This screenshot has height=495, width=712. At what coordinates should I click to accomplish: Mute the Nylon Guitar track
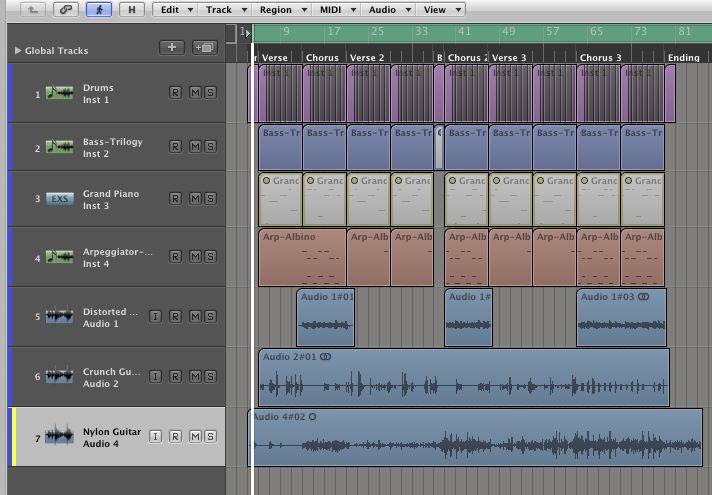click(195, 436)
